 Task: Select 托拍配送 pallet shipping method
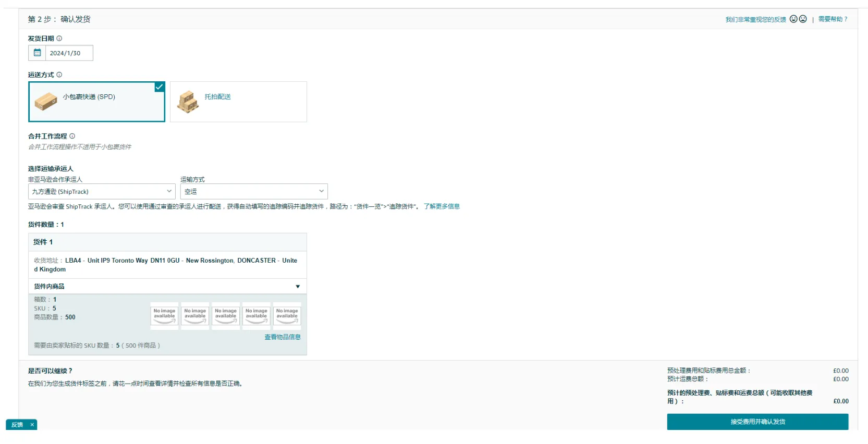pyautogui.click(x=238, y=102)
